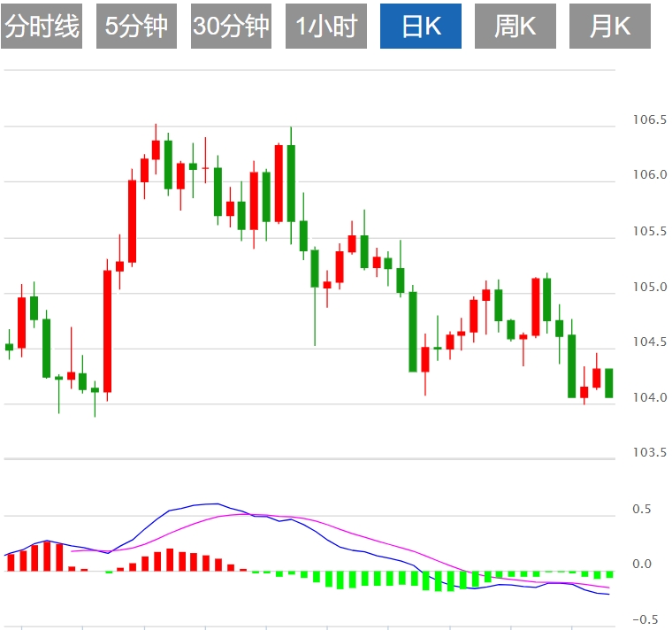Click the 0.5 MACD axis label
This screenshot has height=630, width=672.
point(642,509)
